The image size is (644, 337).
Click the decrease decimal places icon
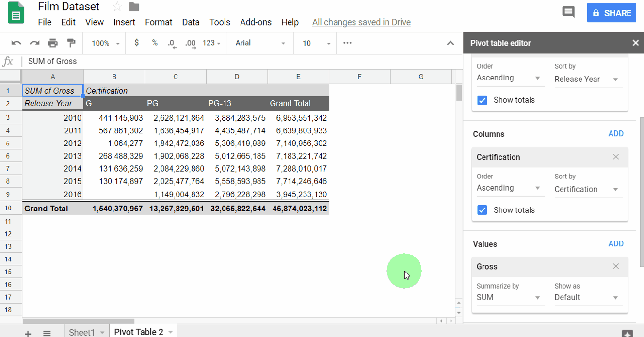click(x=172, y=43)
